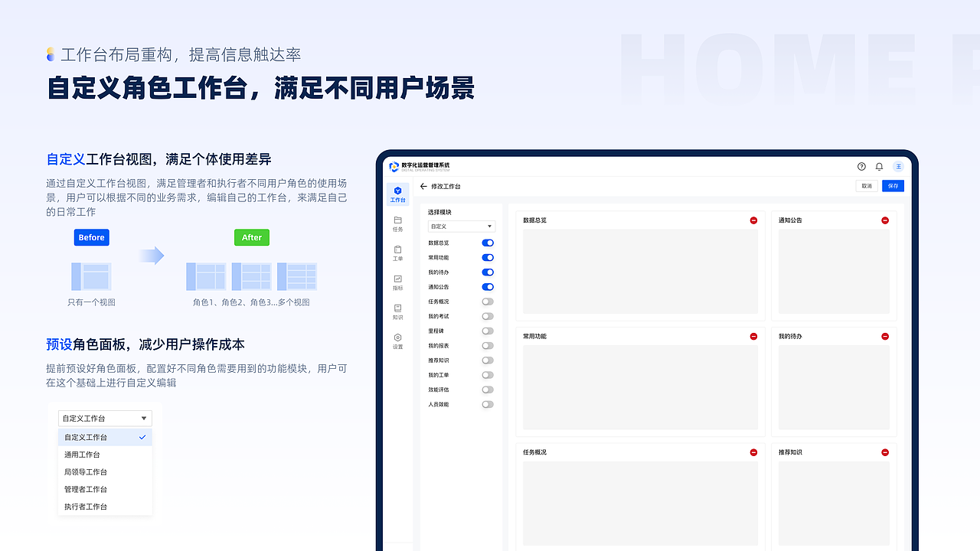Toggle off the 常用功能 switch
The width and height of the screenshot is (980, 551).
click(x=488, y=257)
